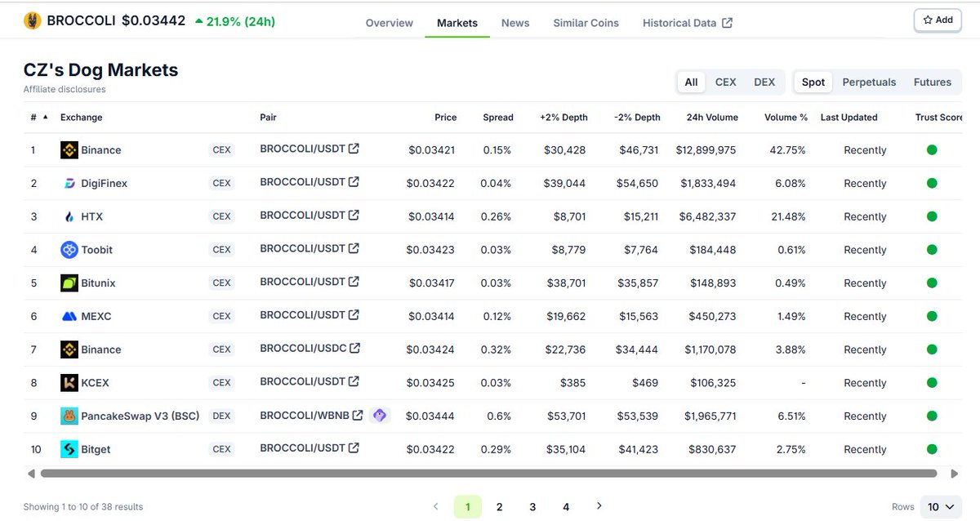Click the HTX exchange logo
This screenshot has height=521, width=980.
click(69, 216)
